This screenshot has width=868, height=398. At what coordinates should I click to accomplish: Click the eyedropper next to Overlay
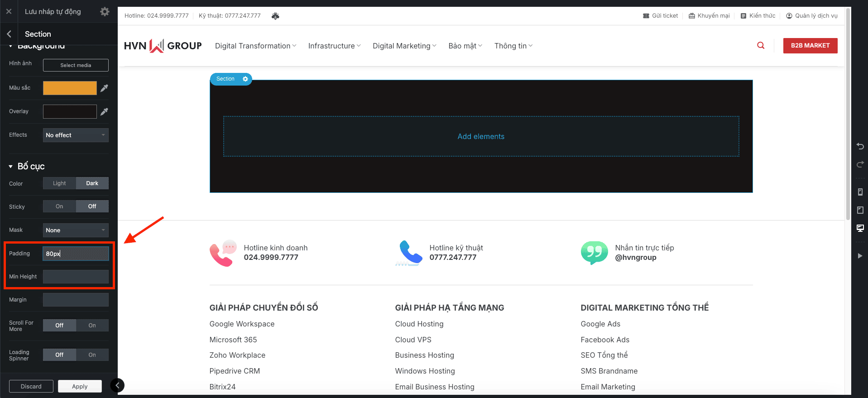[x=104, y=111]
